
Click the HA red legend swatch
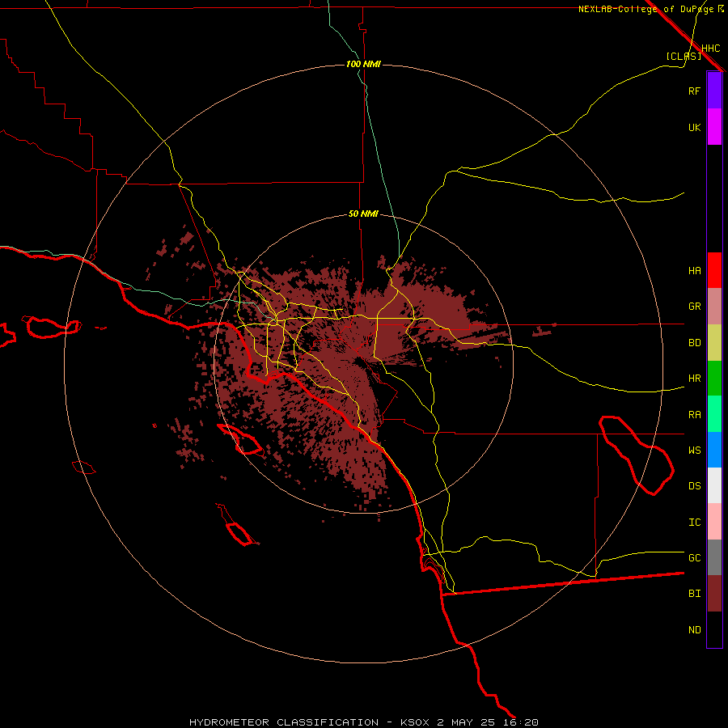click(x=714, y=270)
